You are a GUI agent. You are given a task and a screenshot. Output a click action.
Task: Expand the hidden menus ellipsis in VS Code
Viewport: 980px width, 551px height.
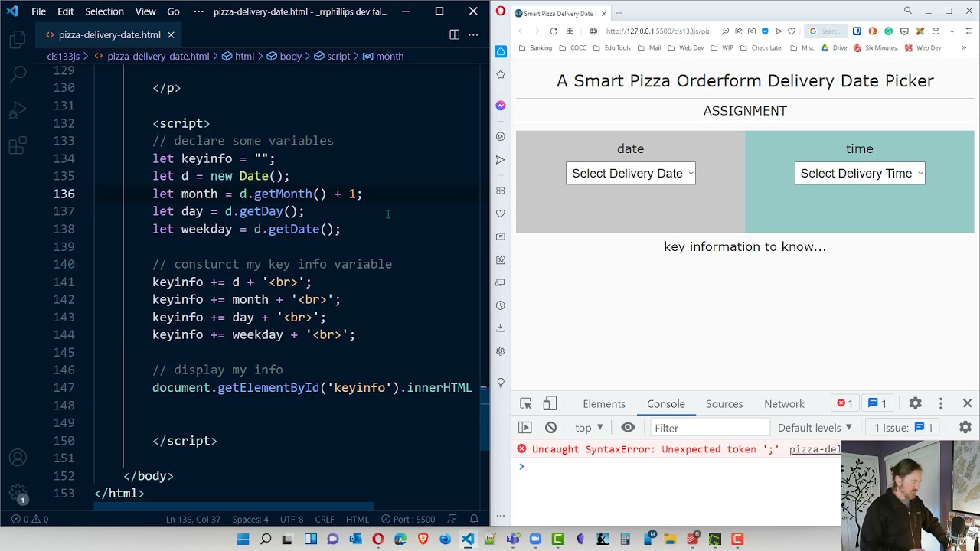(x=199, y=11)
